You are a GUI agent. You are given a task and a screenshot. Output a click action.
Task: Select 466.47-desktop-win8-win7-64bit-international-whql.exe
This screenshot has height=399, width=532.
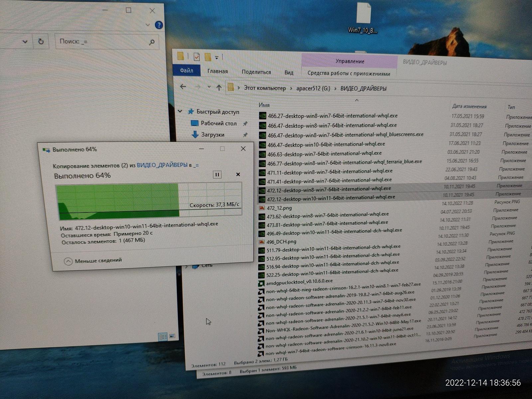pos(332,125)
